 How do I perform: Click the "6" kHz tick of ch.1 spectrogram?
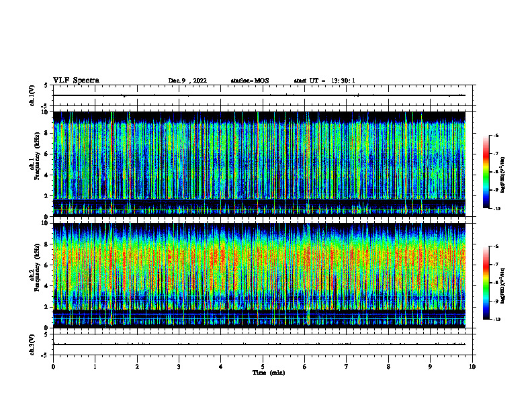46,154
